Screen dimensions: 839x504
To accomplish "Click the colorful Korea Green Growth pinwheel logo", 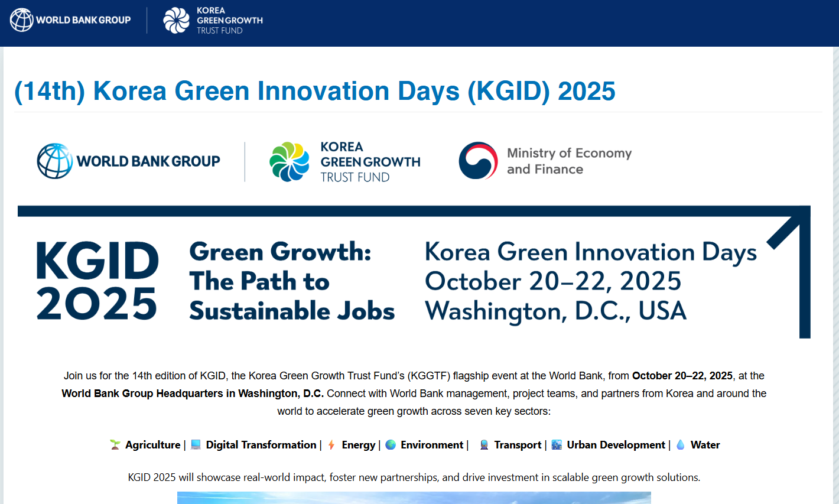I will [289, 161].
